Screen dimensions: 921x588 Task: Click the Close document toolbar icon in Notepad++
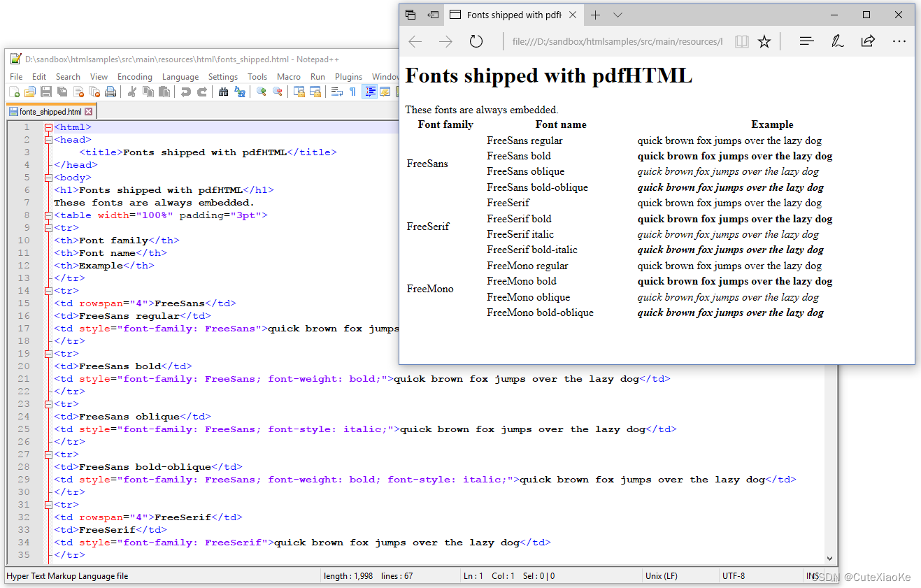click(x=78, y=92)
